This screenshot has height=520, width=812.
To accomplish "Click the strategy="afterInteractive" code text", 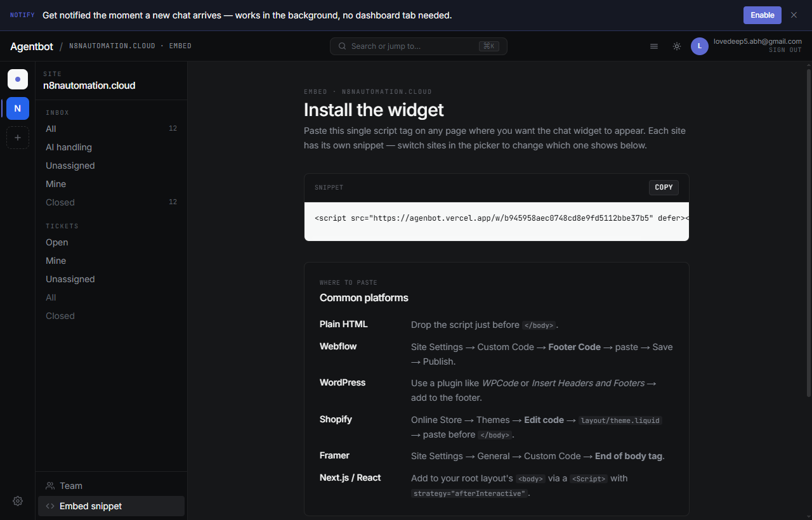I will 469,493.
